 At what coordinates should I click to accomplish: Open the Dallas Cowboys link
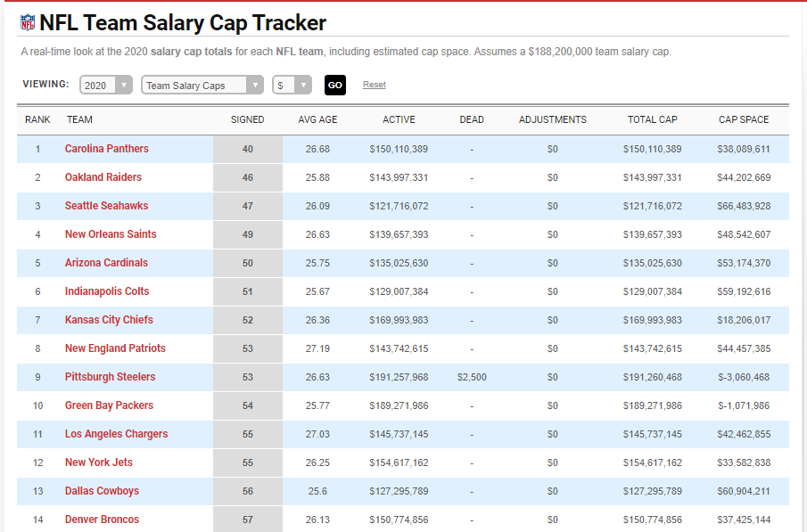point(102,491)
